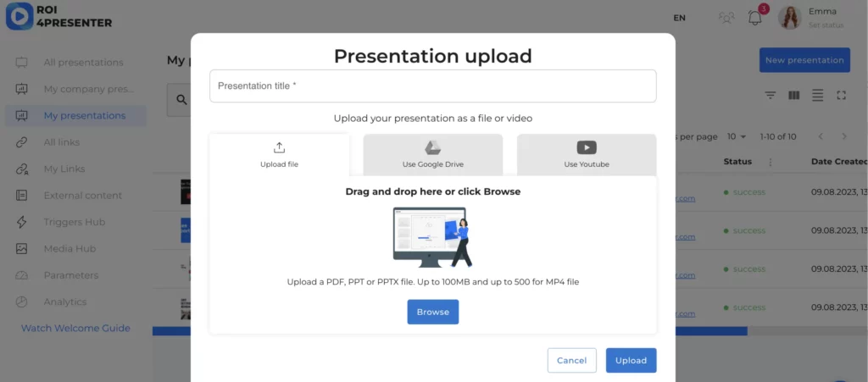The image size is (868, 382).
Task: Click the search magnifier icon
Action: [x=181, y=99]
